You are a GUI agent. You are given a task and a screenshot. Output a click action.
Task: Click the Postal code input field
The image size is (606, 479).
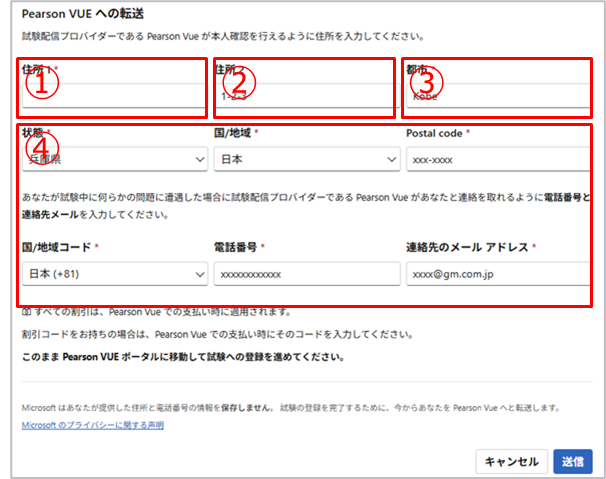pyautogui.click(x=499, y=159)
